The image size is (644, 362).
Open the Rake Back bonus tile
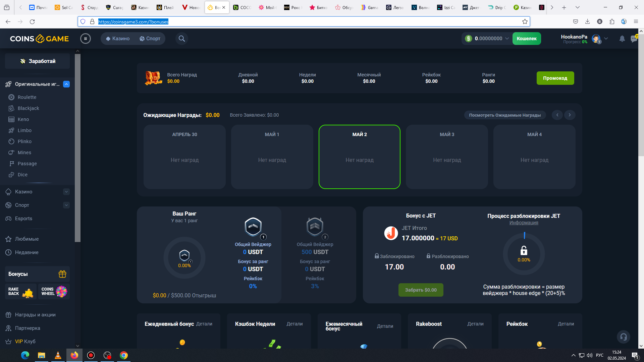20,292
